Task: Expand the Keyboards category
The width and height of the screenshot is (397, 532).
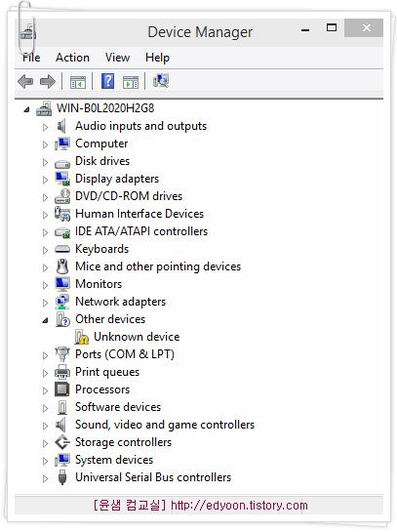Action: point(45,251)
